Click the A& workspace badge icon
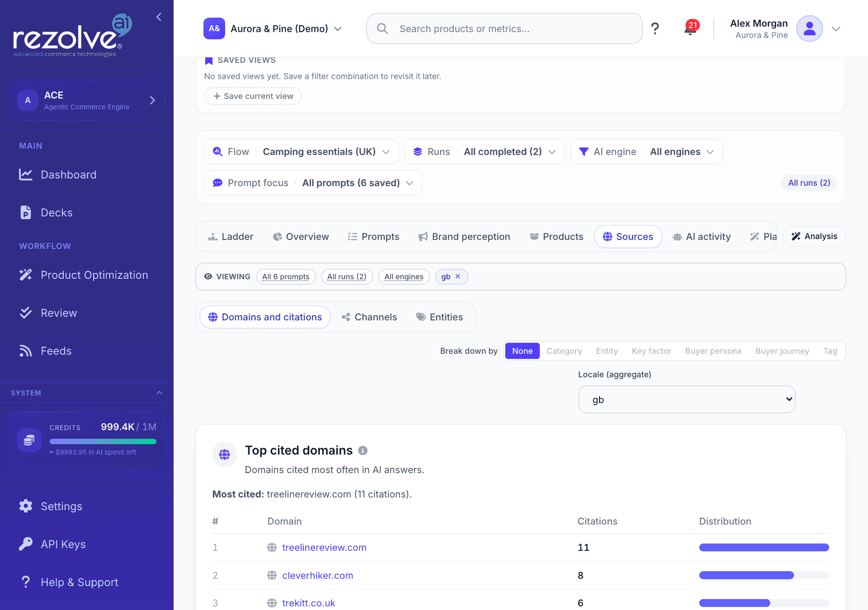The width and height of the screenshot is (868, 610). pyautogui.click(x=214, y=28)
